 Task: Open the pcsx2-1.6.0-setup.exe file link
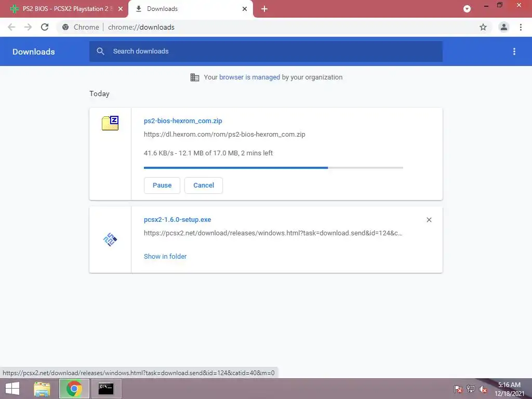coord(178,220)
